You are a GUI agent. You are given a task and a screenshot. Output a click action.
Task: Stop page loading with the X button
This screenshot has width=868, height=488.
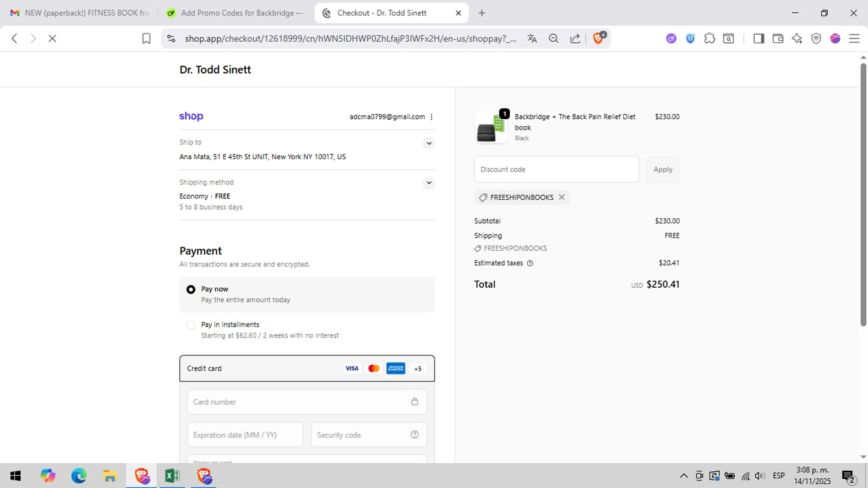[52, 38]
